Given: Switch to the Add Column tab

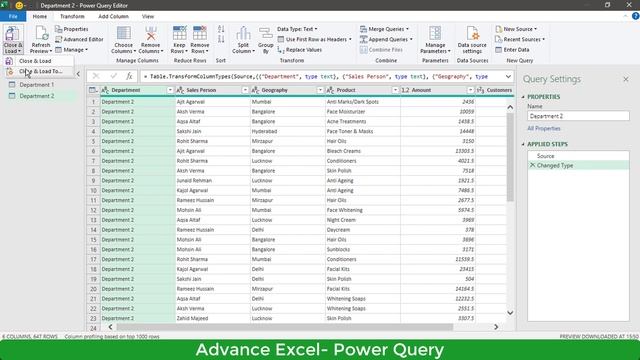Looking at the screenshot, I should [x=113, y=16].
